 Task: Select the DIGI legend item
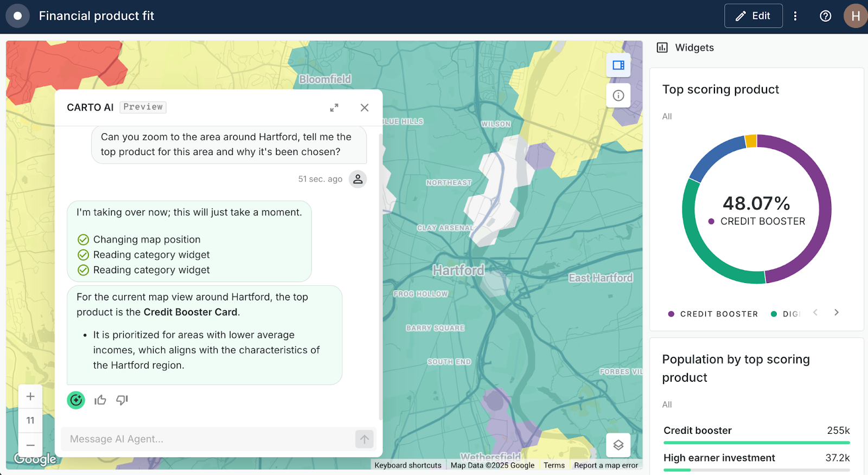(786, 314)
